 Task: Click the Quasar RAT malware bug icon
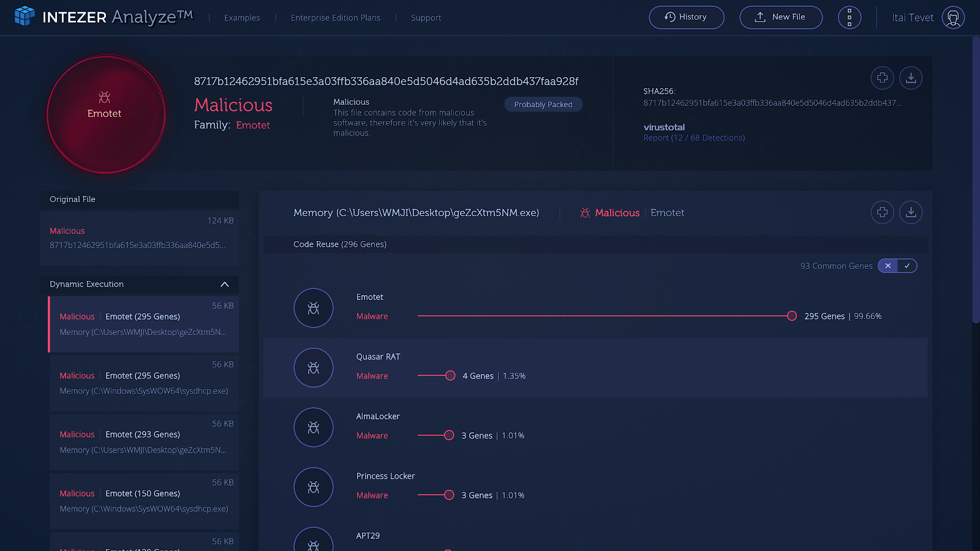[313, 368]
